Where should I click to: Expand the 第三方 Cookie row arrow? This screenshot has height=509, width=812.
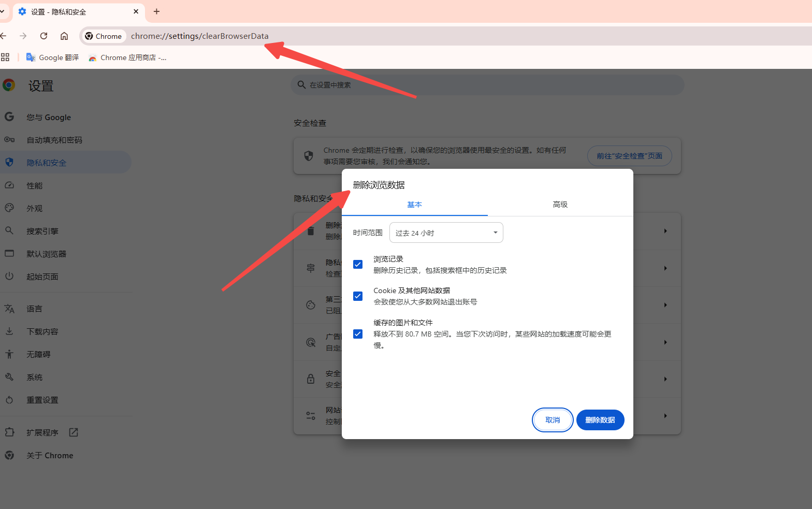[665, 305]
